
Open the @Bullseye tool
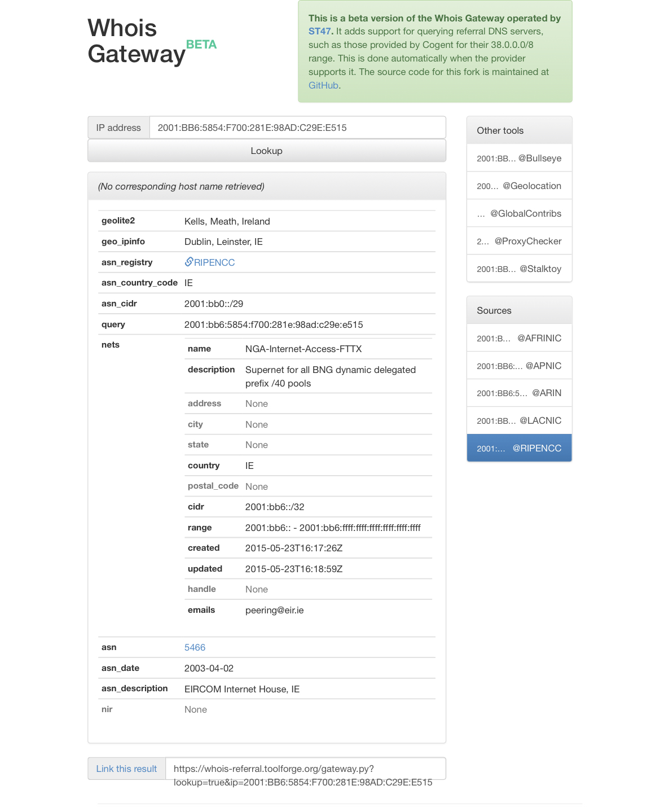pos(520,158)
